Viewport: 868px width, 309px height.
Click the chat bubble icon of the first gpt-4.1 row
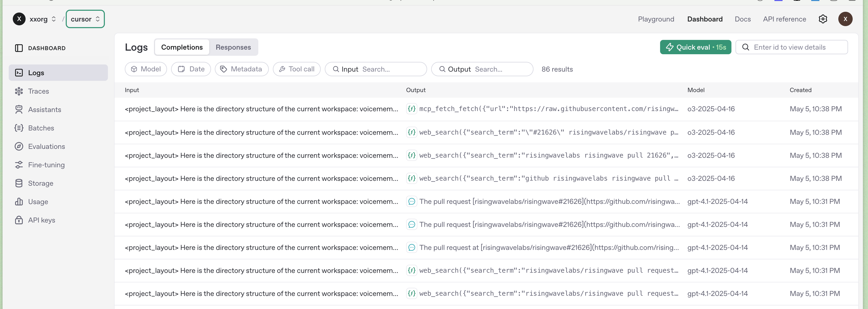click(411, 202)
